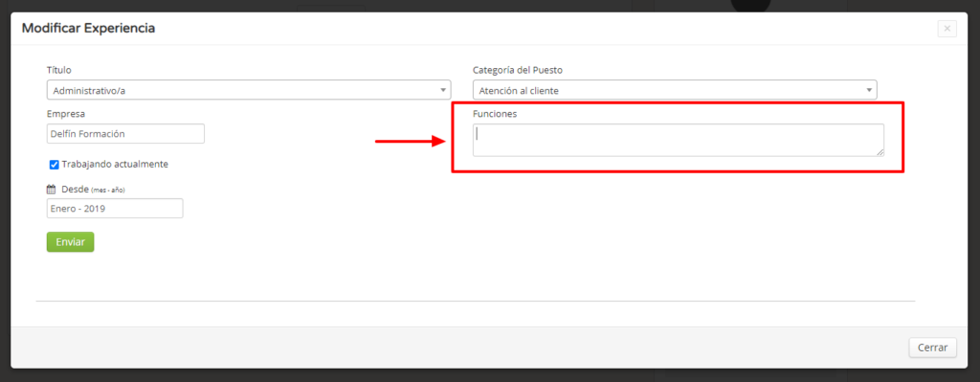Open the Desde date field showing Enero - 2019
The width and height of the screenshot is (980, 382).
(x=115, y=208)
